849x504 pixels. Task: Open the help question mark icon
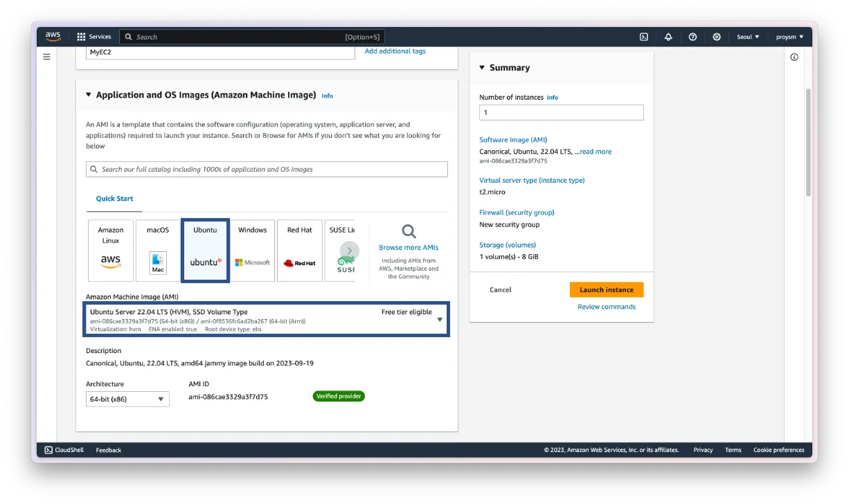pos(692,37)
